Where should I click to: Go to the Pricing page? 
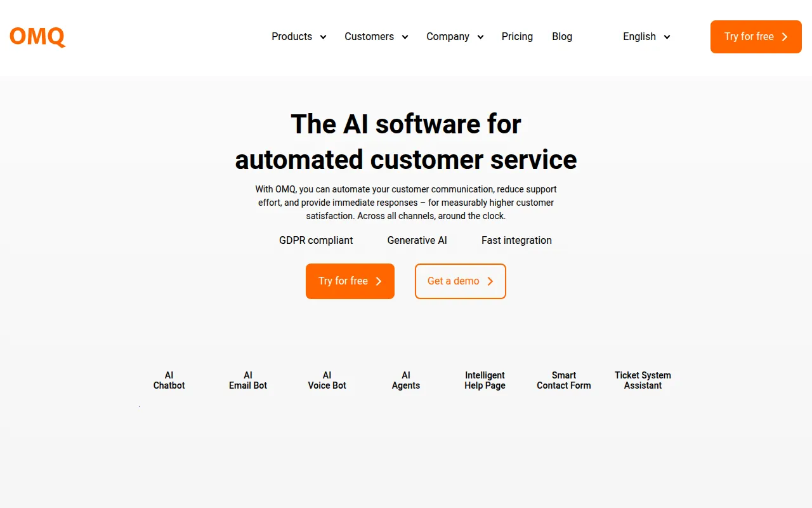[x=517, y=37]
